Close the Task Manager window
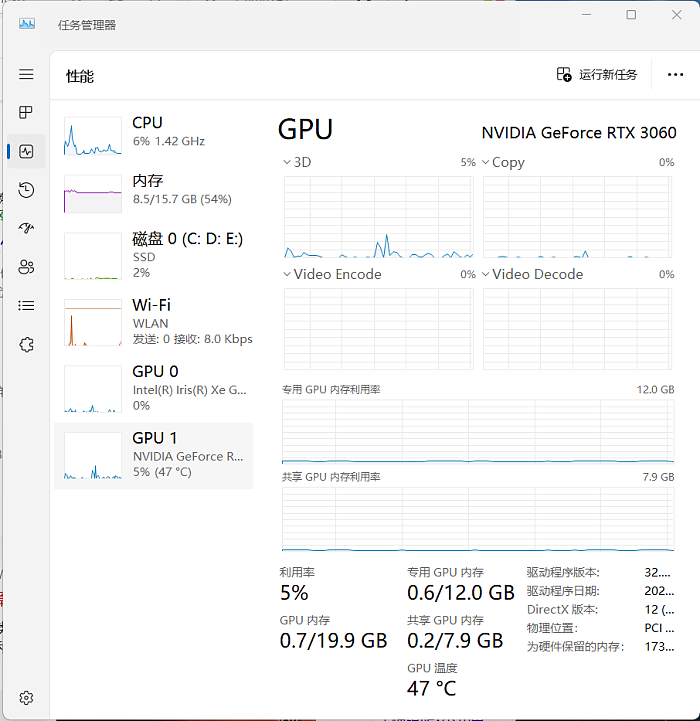 pyautogui.click(x=677, y=15)
